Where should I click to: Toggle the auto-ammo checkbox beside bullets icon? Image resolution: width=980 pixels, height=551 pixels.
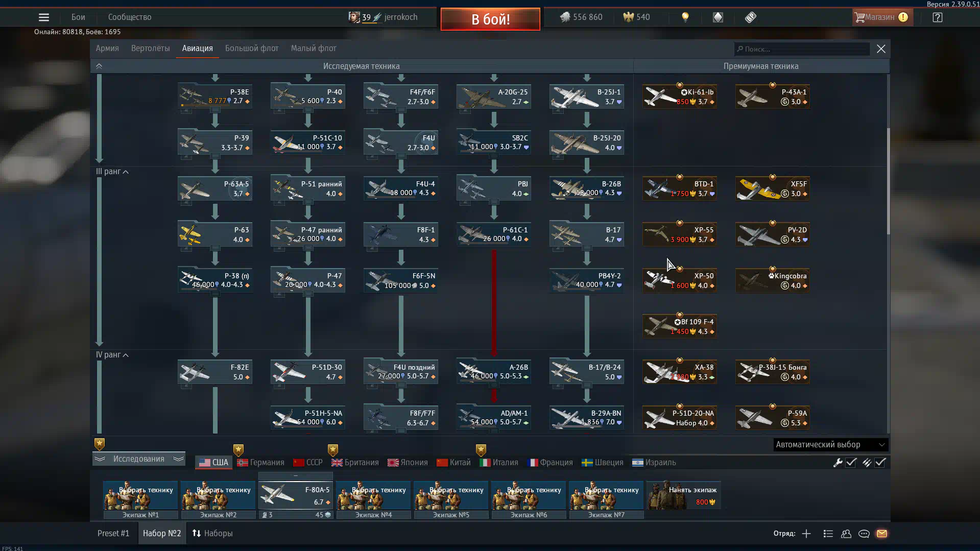pyautogui.click(x=880, y=463)
